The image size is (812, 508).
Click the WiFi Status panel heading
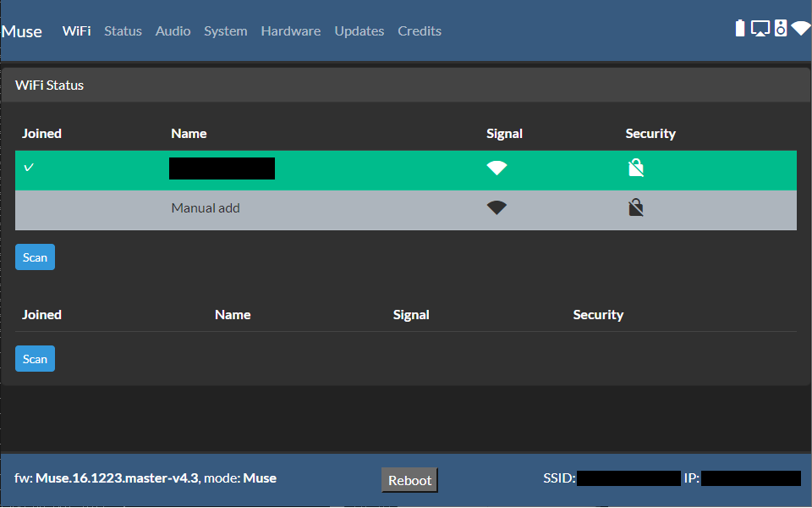[49, 85]
